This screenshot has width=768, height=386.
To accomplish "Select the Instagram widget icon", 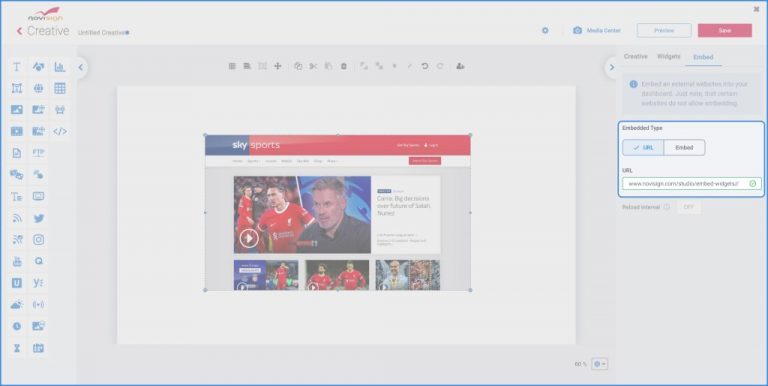I will point(39,240).
